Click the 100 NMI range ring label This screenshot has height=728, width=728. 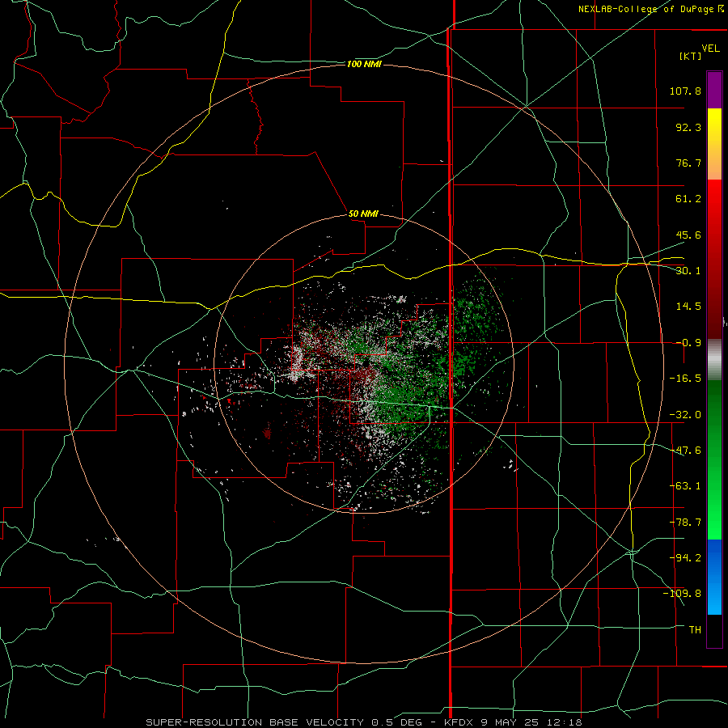[364, 64]
